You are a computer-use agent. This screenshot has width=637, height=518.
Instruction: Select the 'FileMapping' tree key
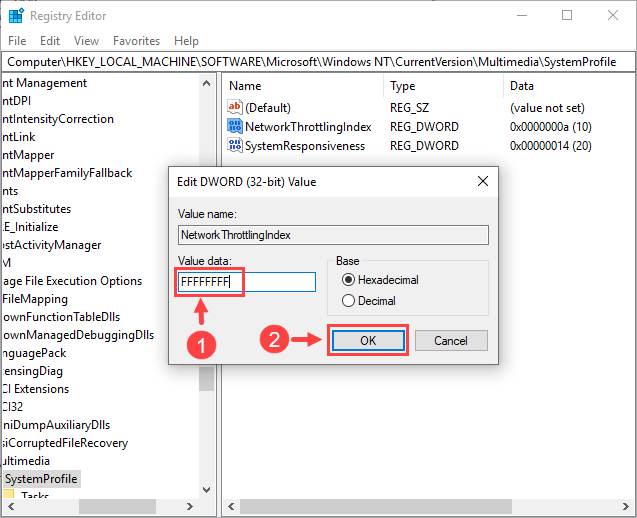[x=35, y=299]
